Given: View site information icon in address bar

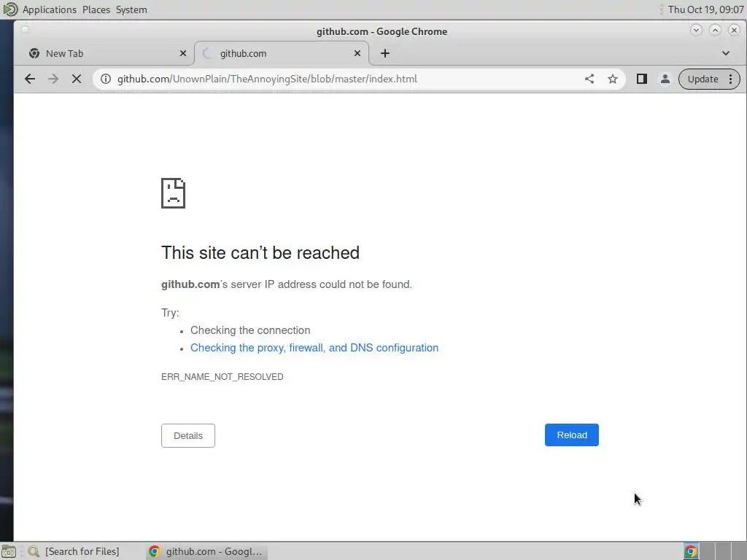Looking at the screenshot, I should pos(106,79).
